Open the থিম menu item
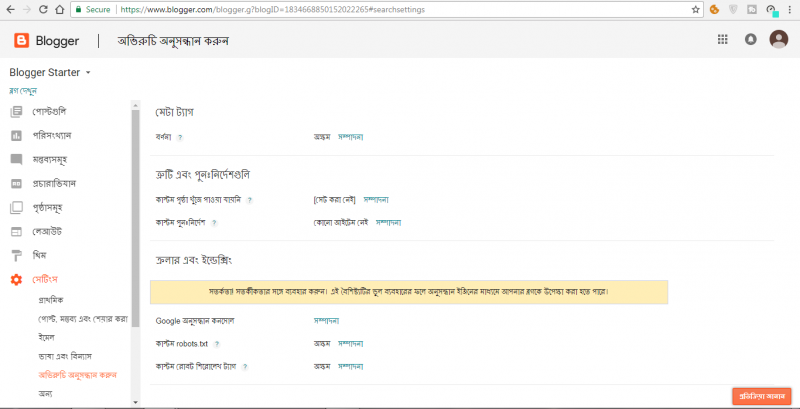This screenshot has height=409, width=800. (40, 255)
